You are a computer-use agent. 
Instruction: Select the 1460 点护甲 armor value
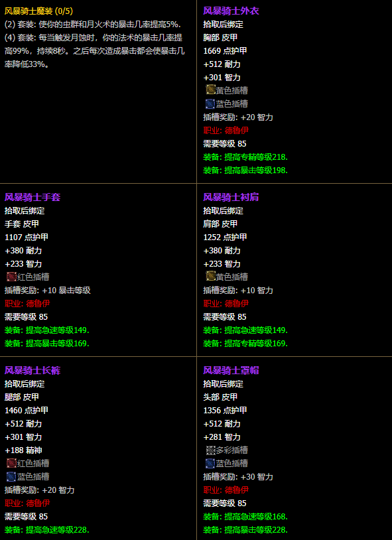click(x=27, y=410)
